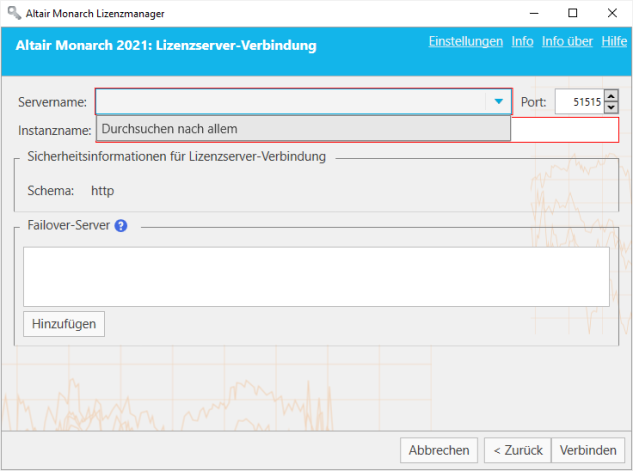Select 'Durchsuchen nach allem' option
The image size is (633, 471).
[303, 129]
